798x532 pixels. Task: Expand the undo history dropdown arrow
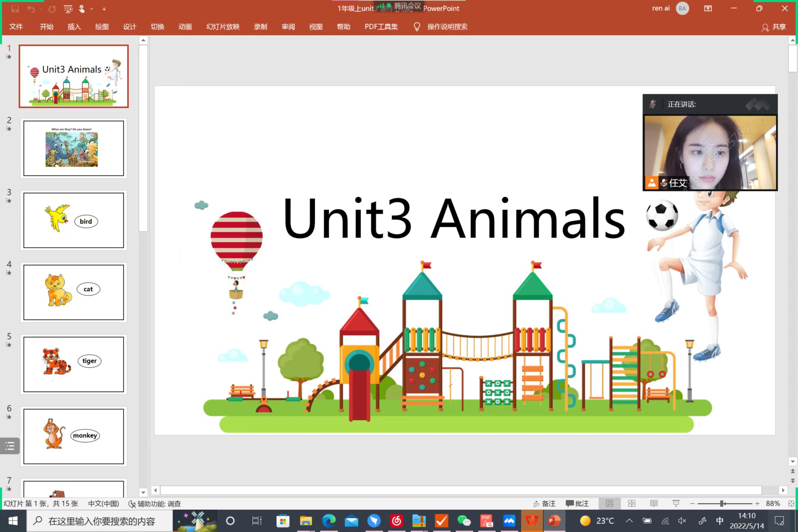tap(40, 9)
